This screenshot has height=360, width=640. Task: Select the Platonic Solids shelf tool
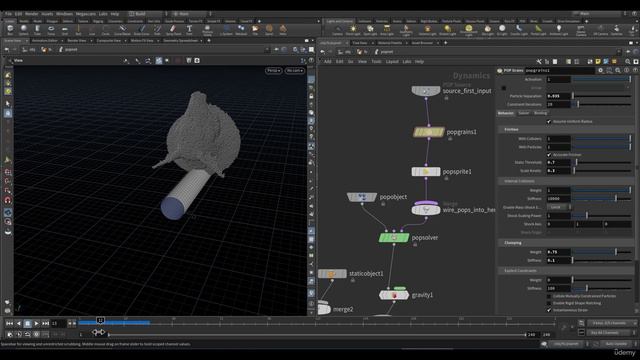(x=207, y=30)
